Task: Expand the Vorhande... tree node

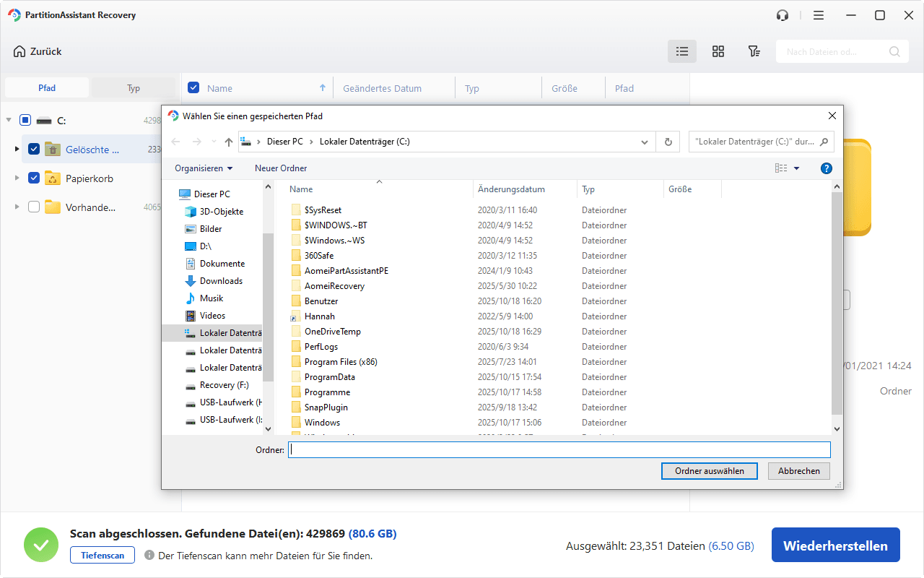Action: coord(17,207)
